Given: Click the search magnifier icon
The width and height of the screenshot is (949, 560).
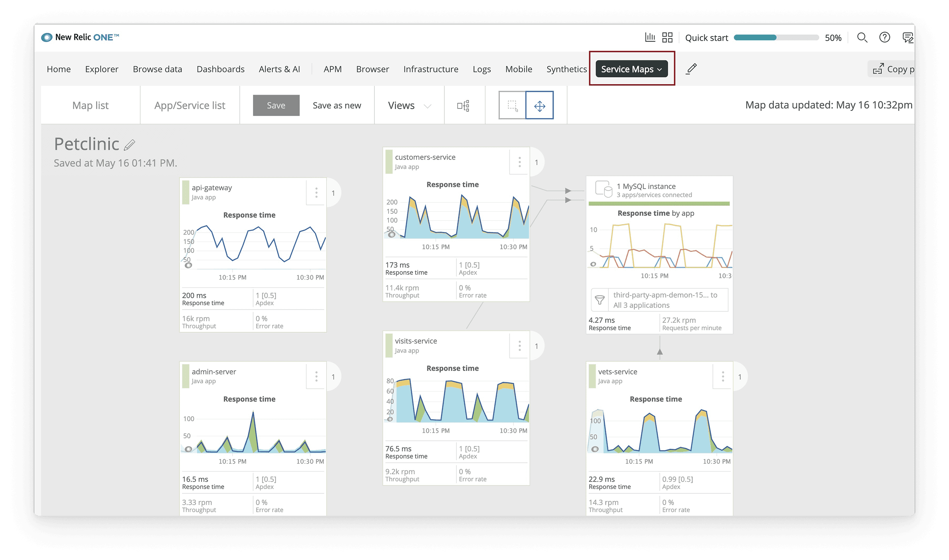Looking at the screenshot, I should pyautogui.click(x=862, y=37).
